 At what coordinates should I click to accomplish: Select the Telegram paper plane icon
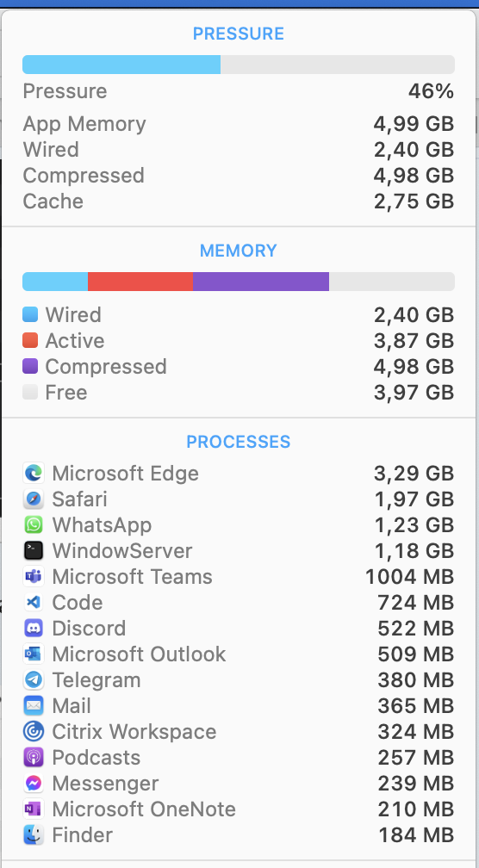click(x=34, y=679)
